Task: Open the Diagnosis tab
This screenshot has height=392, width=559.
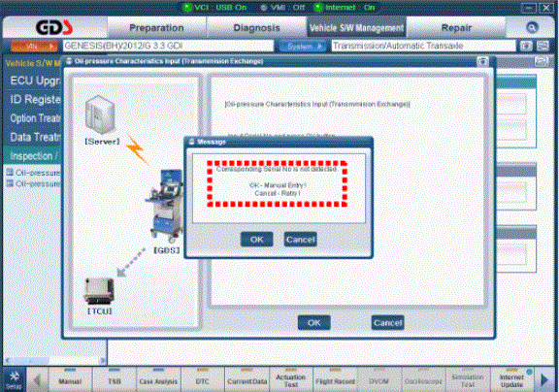Action: click(256, 27)
